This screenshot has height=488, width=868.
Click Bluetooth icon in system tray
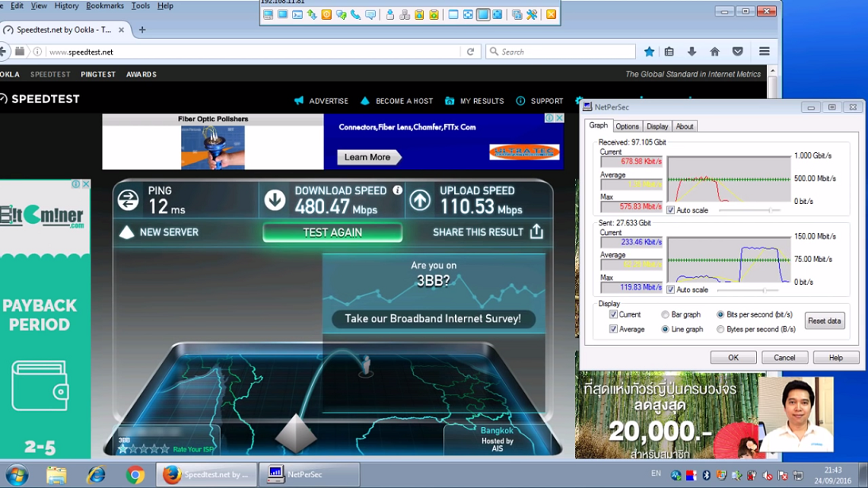coord(706,475)
